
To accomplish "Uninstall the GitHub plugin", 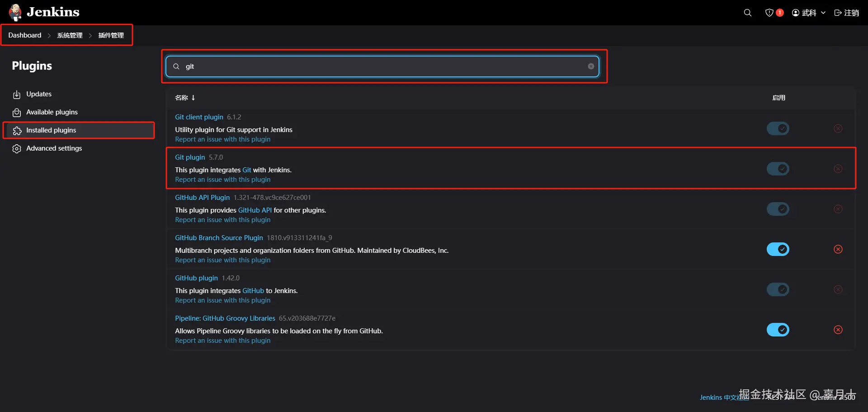I will point(838,289).
